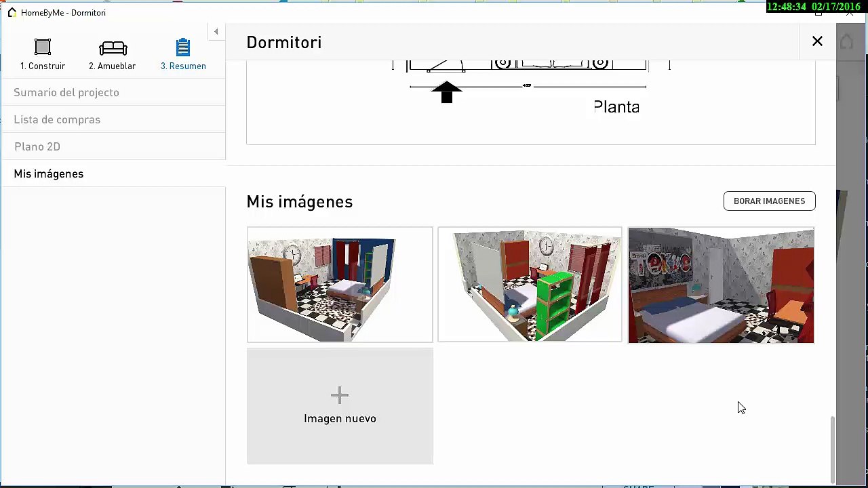
Task: Click the HomeByMe app icon in title bar
Action: 12,12
